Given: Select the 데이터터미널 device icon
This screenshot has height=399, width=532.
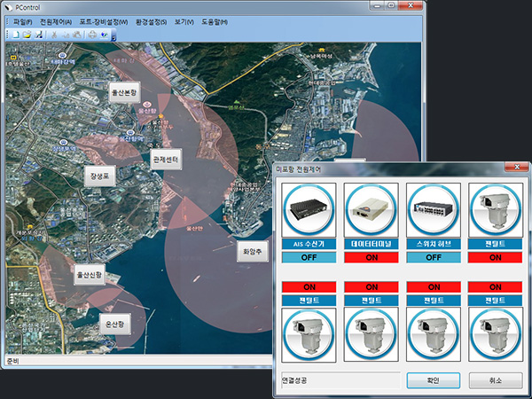Looking at the screenshot, I should (372, 209).
